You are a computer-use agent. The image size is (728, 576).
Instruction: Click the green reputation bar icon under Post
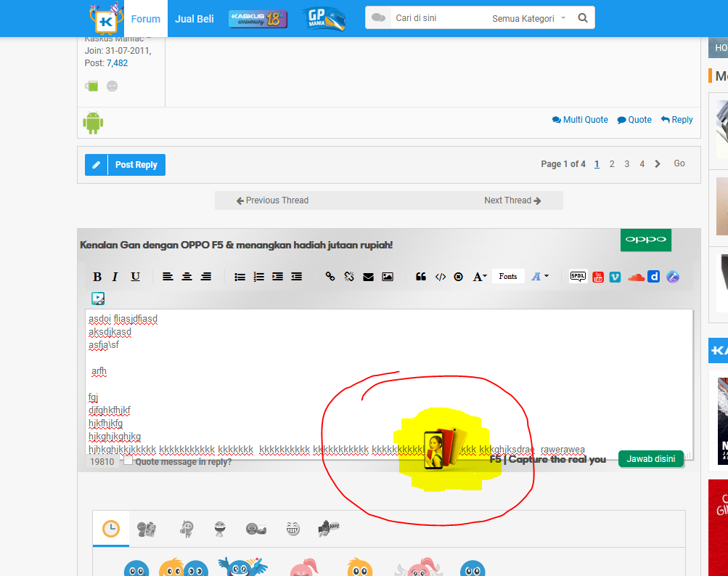91,86
